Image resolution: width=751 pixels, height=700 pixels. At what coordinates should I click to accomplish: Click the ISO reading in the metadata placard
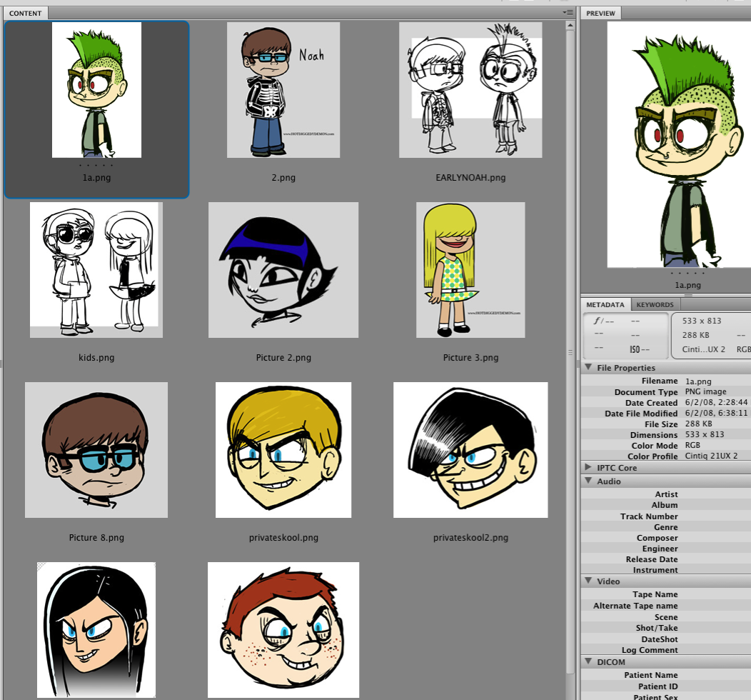(640, 349)
